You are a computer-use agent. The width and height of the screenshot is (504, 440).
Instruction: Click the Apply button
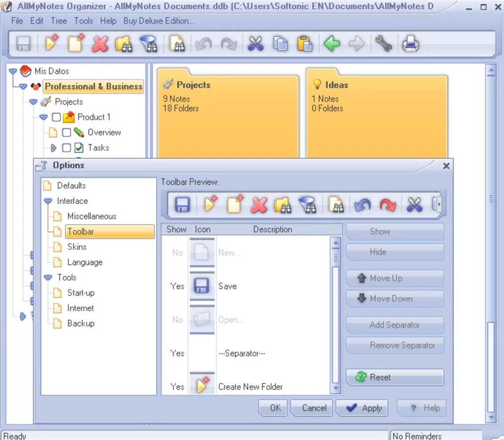tap(363, 408)
